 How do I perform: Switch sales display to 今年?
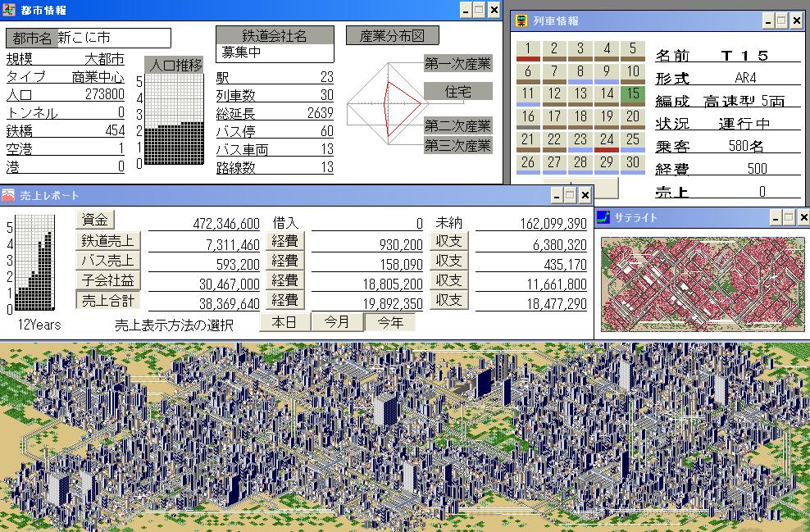point(390,322)
